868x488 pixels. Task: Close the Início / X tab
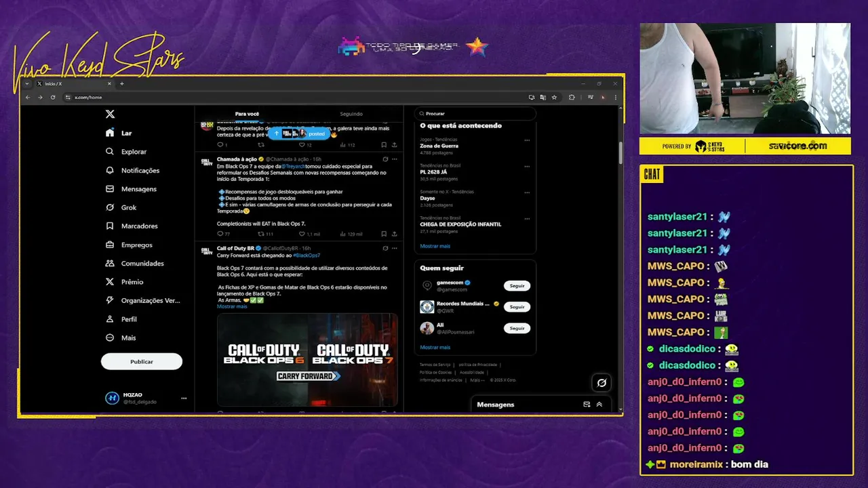tap(109, 83)
